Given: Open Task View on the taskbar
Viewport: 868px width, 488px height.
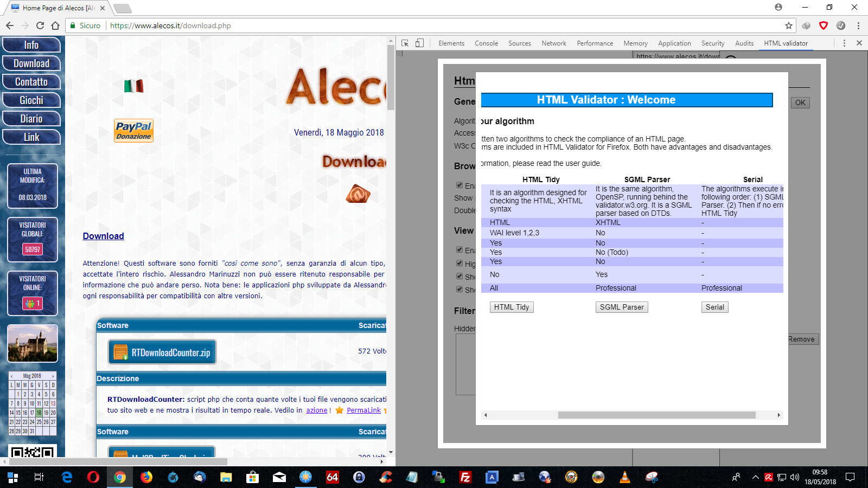Looking at the screenshot, I should 39,477.
